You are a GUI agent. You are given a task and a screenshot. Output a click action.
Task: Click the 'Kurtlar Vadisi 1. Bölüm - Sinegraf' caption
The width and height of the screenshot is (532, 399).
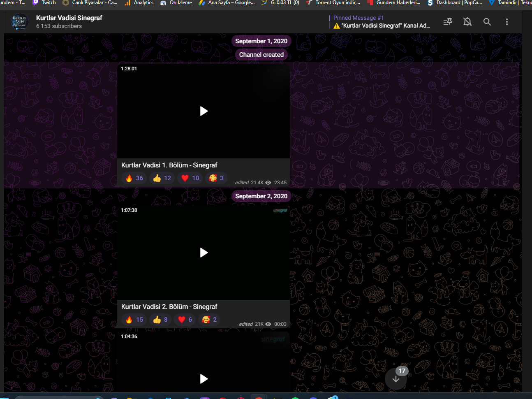[169, 165]
